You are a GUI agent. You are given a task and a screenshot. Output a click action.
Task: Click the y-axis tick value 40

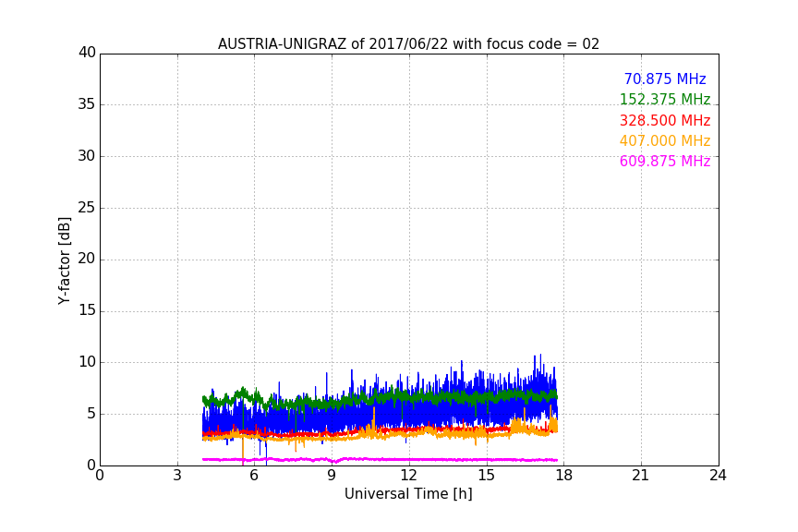[x=87, y=53]
